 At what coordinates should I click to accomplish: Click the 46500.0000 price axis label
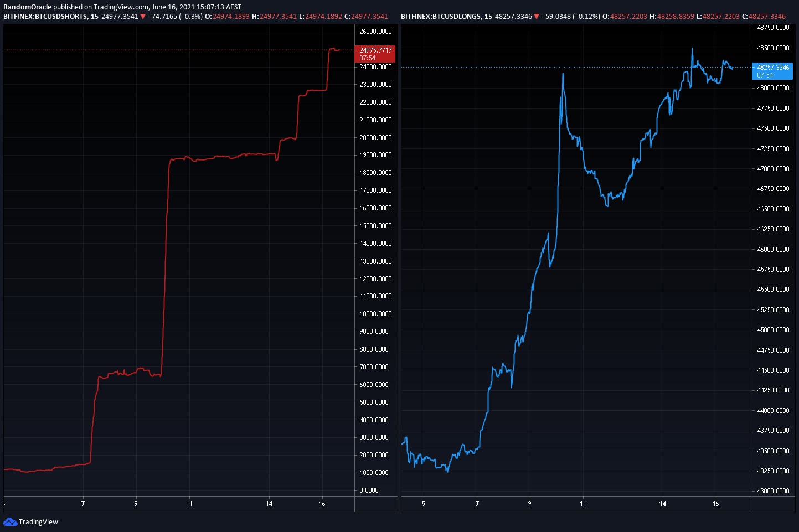coord(773,209)
